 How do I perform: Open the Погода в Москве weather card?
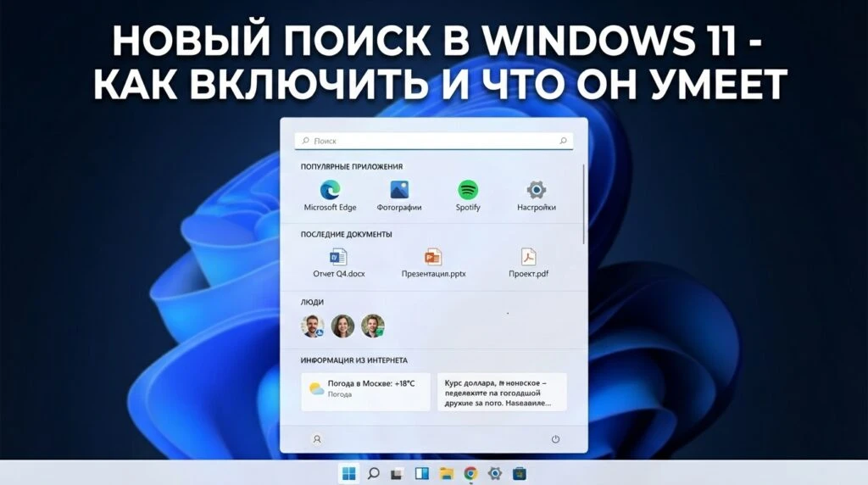pyautogui.click(x=365, y=392)
